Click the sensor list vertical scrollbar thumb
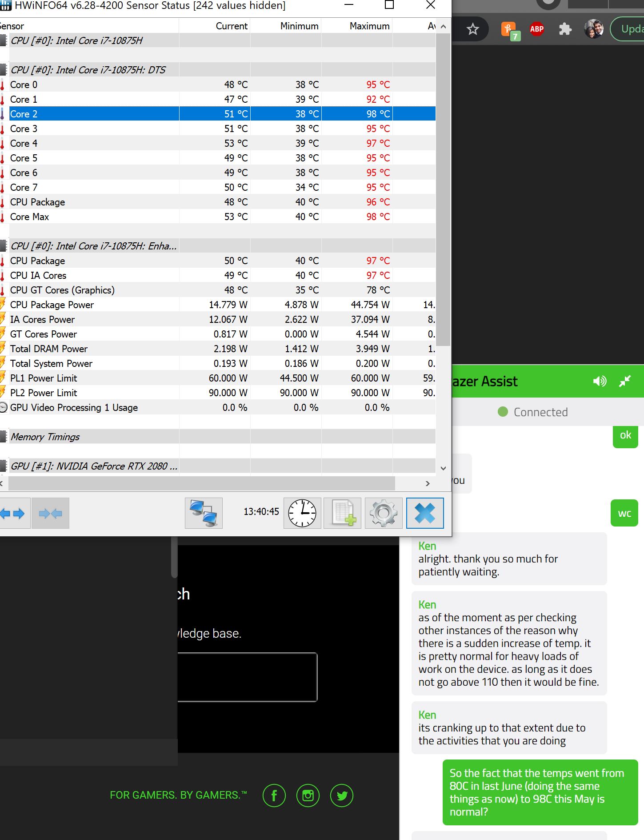 pos(443,189)
